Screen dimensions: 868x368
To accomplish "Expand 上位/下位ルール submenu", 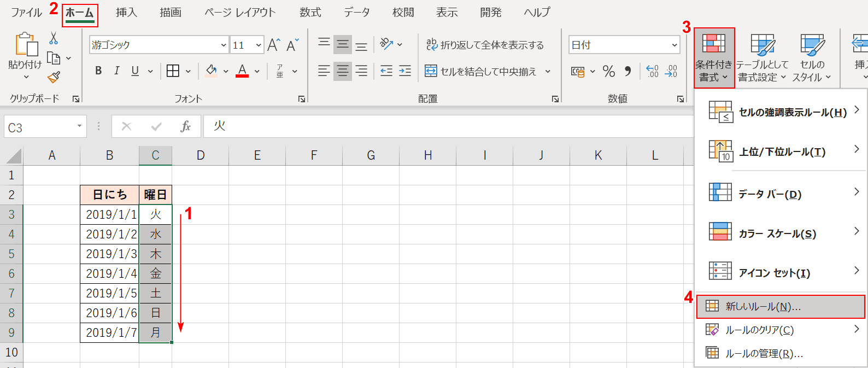I will [x=782, y=151].
